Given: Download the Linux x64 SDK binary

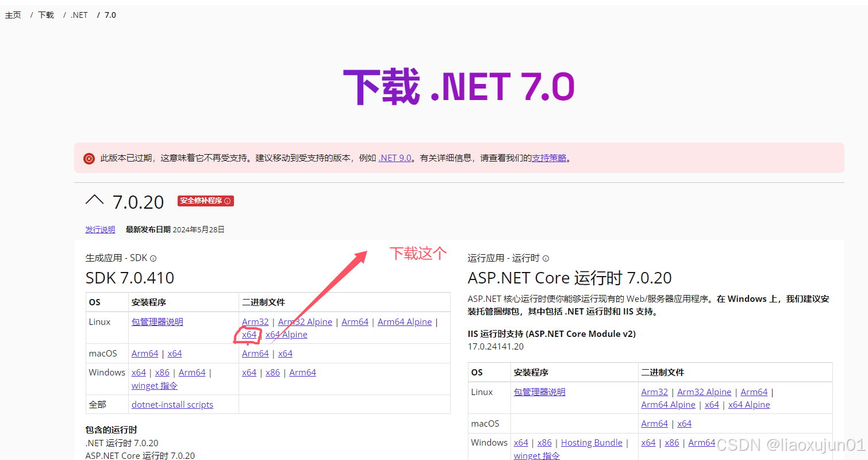Looking at the screenshot, I should (x=249, y=334).
